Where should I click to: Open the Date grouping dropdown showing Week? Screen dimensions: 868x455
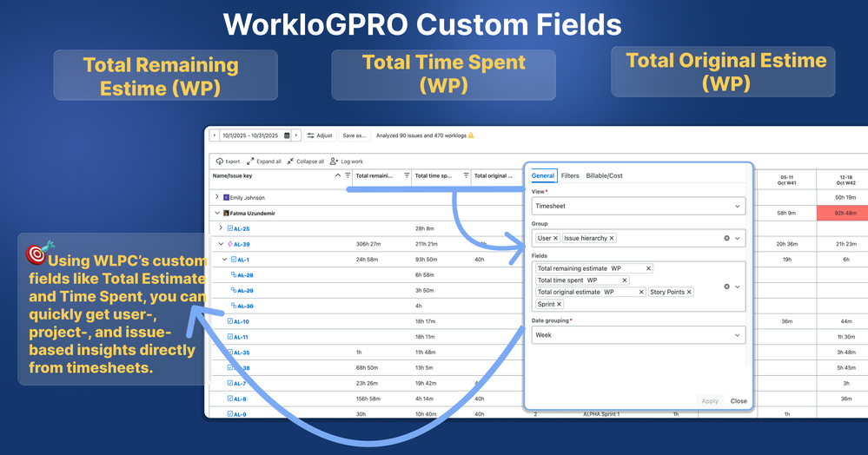point(639,335)
